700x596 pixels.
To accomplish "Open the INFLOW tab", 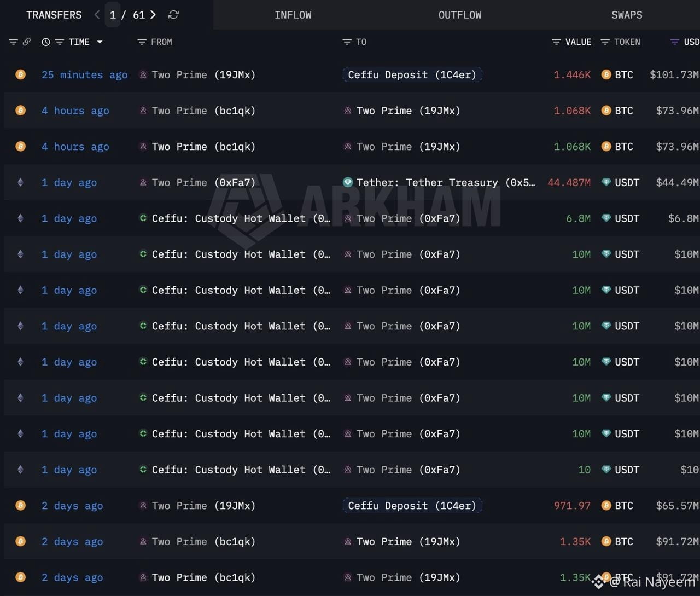I will coord(293,15).
